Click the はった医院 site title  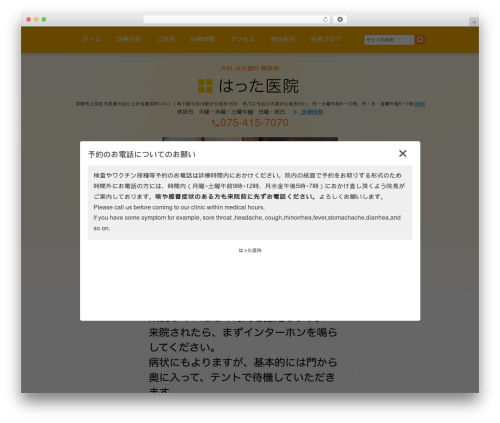(259, 86)
